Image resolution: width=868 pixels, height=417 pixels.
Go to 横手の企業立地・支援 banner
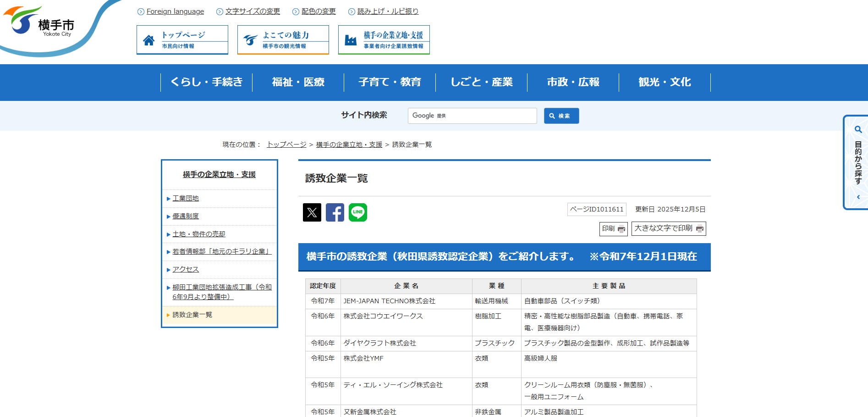point(384,40)
